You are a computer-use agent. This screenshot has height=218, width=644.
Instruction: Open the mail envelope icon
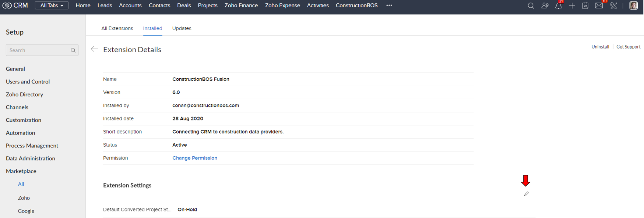599,6
